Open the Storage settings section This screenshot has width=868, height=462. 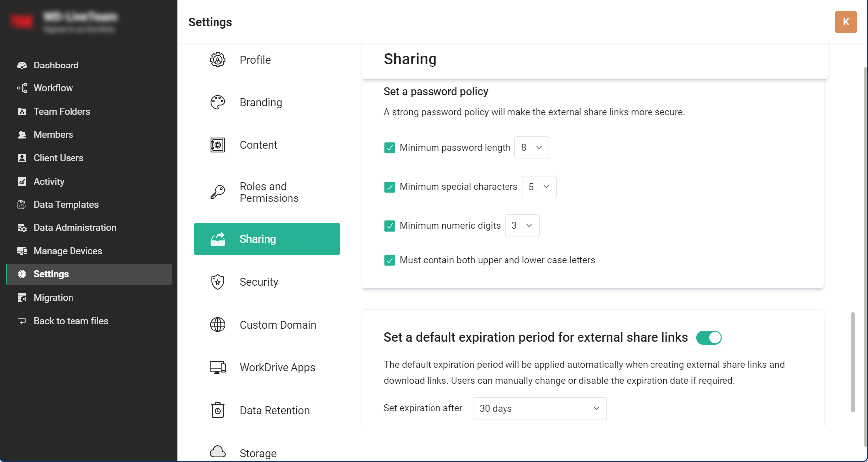(258, 453)
